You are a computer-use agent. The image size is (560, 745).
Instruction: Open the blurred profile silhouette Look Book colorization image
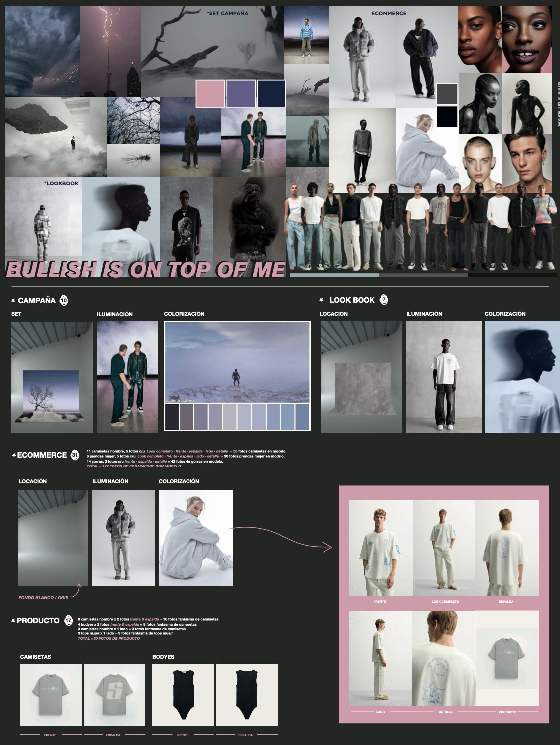522,377
